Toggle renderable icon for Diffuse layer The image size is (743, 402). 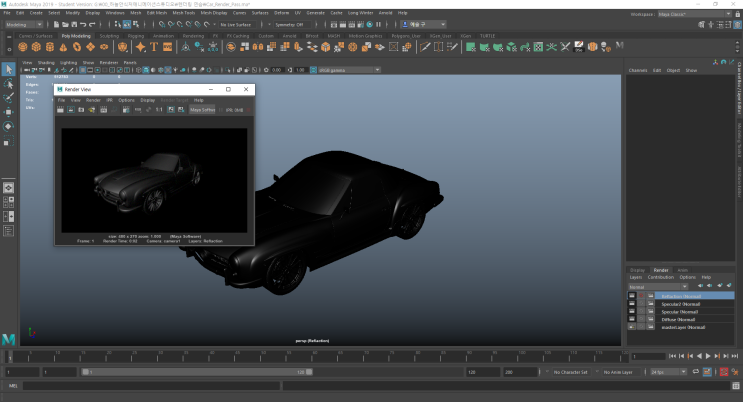pyautogui.click(x=631, y=319)
